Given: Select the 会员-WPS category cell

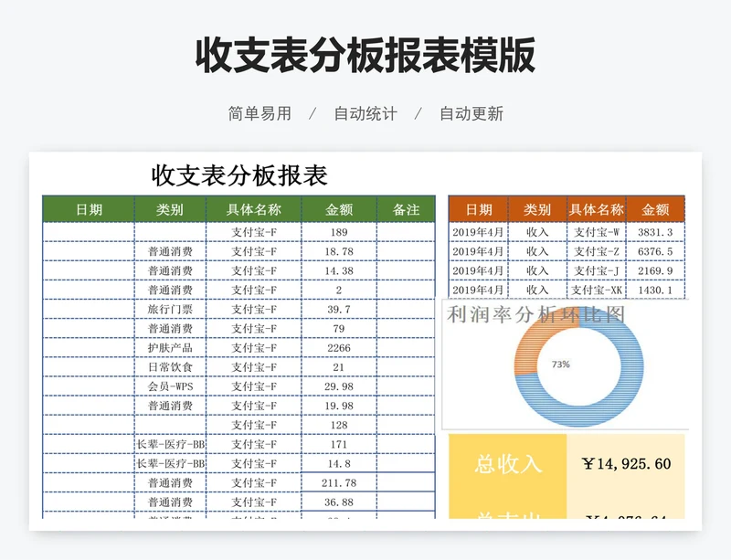Looking at the screenshot, I should click(x=170, y=386).
